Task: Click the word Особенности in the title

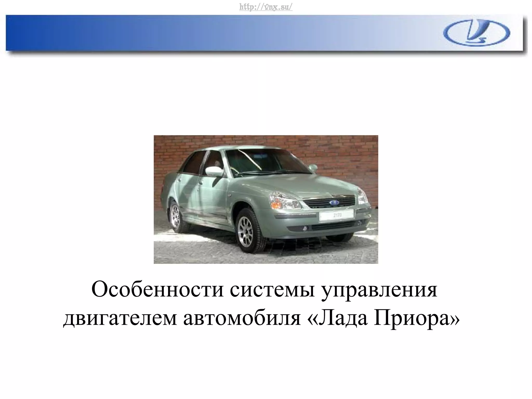Action: [x=157, y=290]
